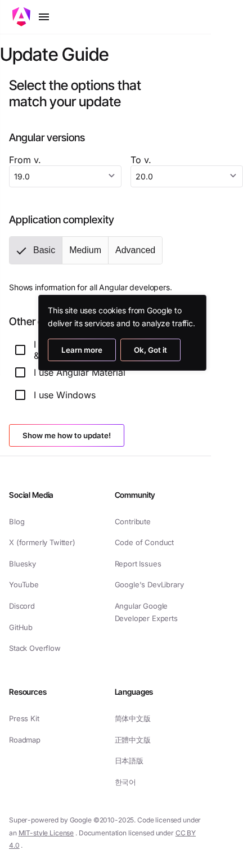The image size is (243, 868).
Task: Click the Angular logo icon
Action: click(21, 16)
